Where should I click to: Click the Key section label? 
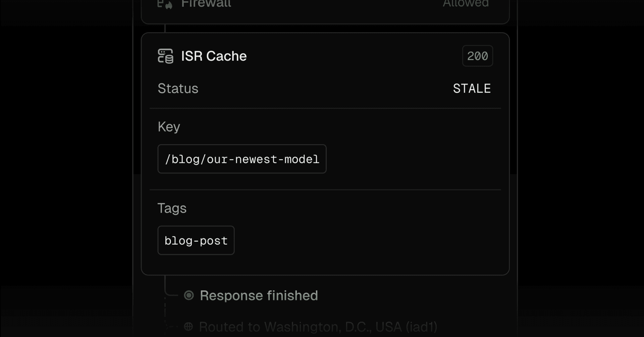[169, 127]
